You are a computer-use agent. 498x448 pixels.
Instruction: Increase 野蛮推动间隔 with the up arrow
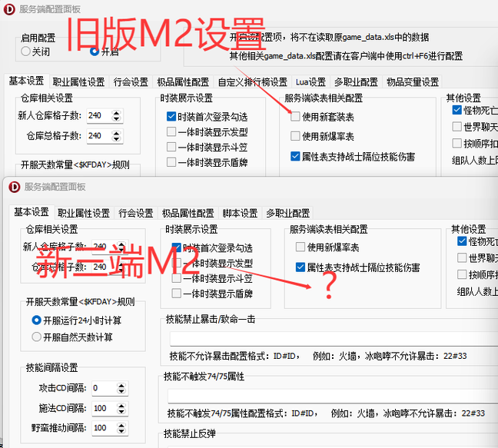coord(121,424)
